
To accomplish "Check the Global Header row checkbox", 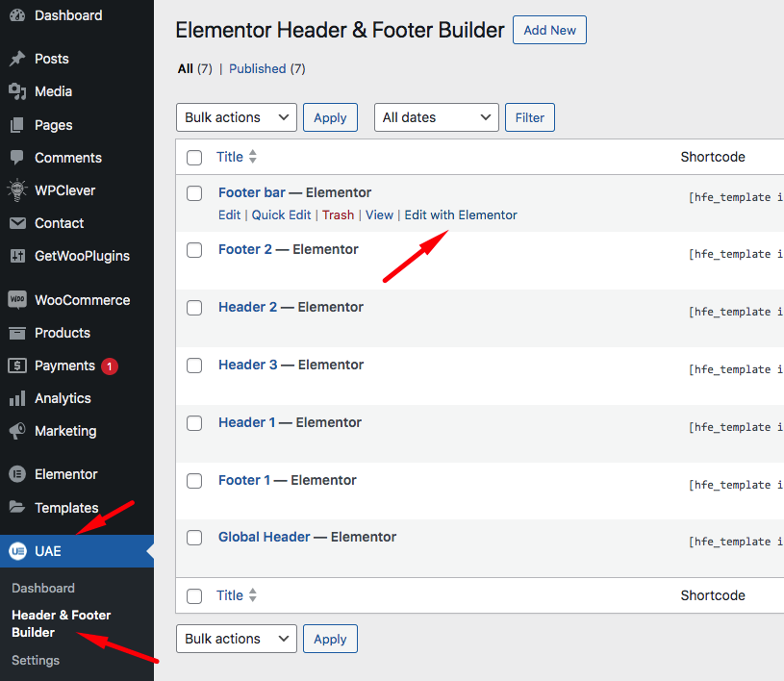I will 194,538.
